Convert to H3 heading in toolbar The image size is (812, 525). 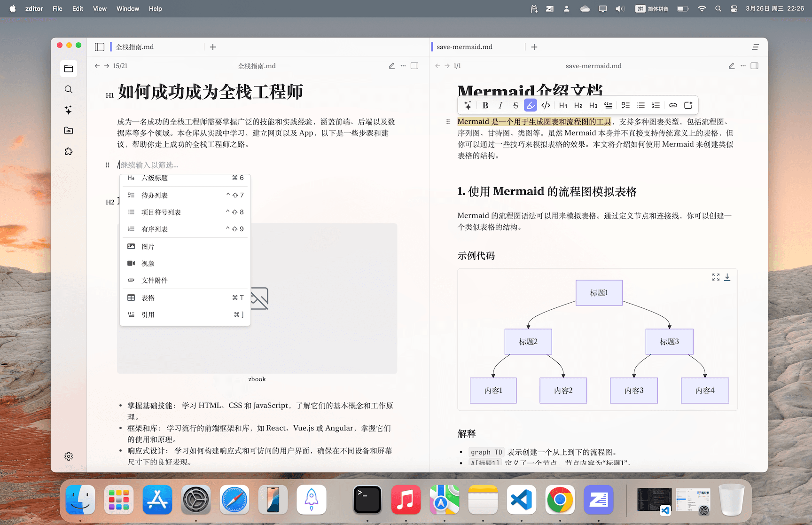pos(593,105)
